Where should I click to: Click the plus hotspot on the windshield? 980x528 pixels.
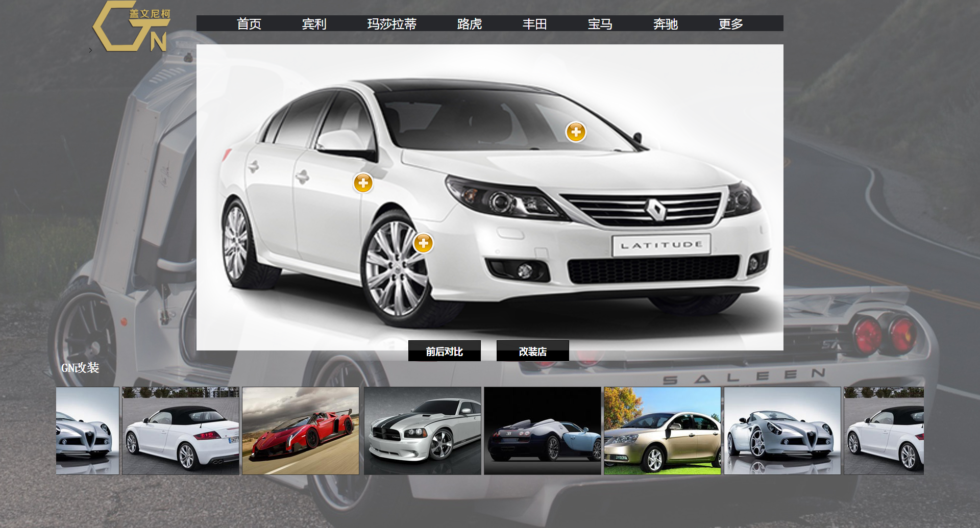point(576,132)
